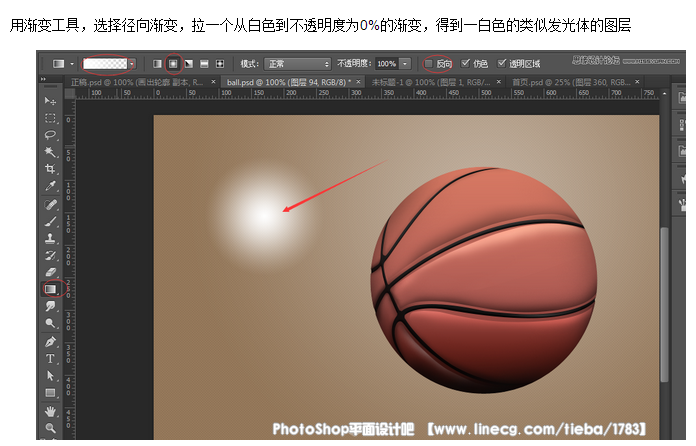Select the Horizontal Type tool
696x446 pixels.
50,359
